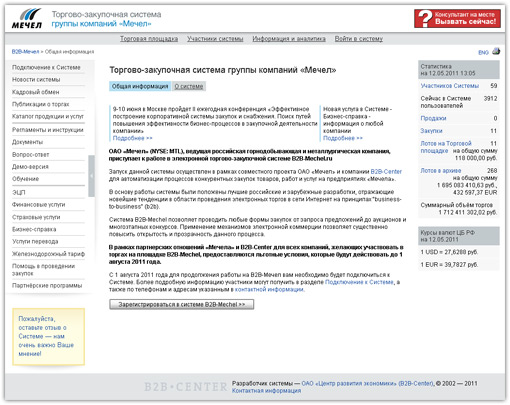Open Подключение к Системе in sidebar
The width and height of the screenshot is (510, 405).
click(46, 68)
